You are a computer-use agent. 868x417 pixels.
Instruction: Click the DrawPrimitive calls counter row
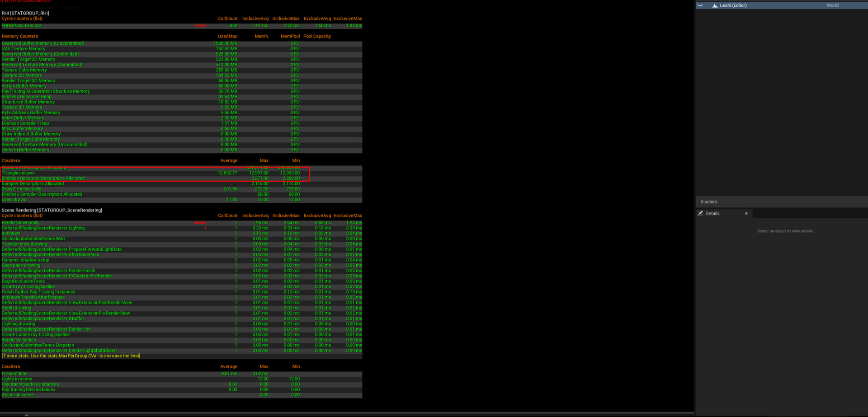21,189
